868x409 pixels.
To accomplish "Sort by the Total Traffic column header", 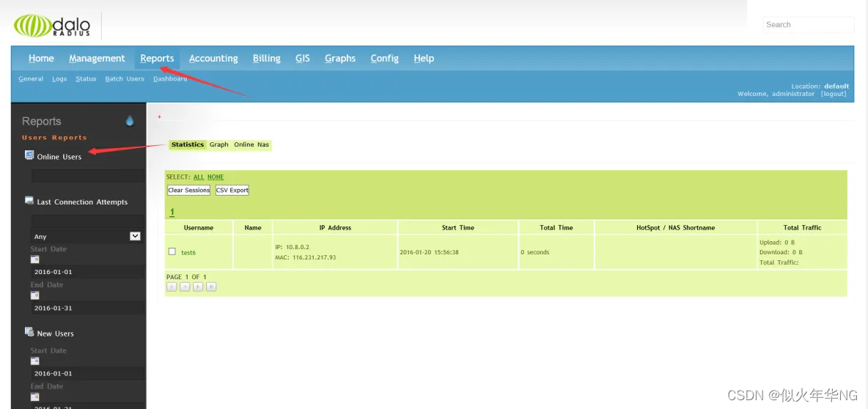I will coord(803,227).
